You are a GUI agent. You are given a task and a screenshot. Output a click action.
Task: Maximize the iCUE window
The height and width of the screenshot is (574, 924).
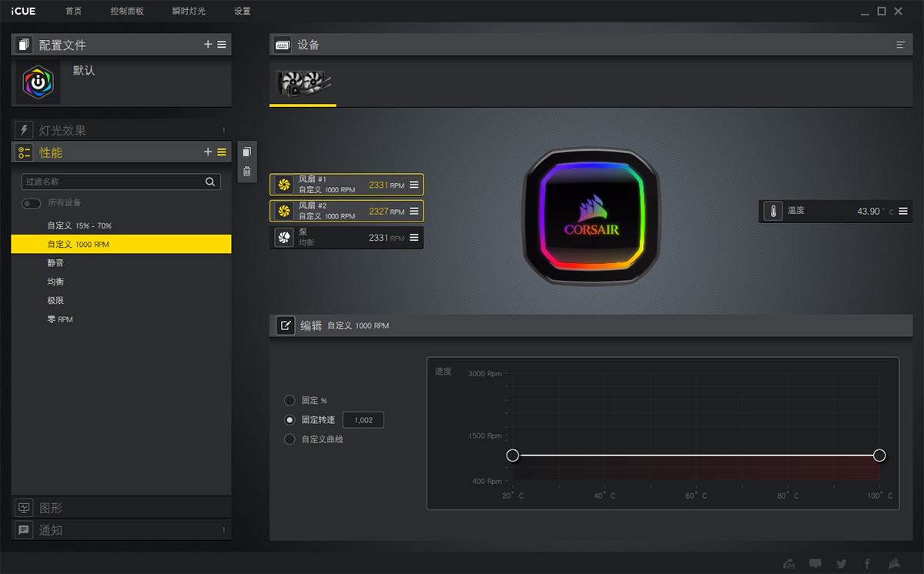point(882,11)
